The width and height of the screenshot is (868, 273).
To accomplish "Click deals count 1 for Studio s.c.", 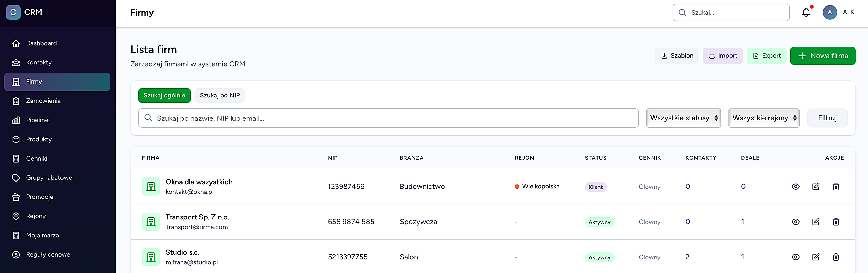I will coord(742,257).
